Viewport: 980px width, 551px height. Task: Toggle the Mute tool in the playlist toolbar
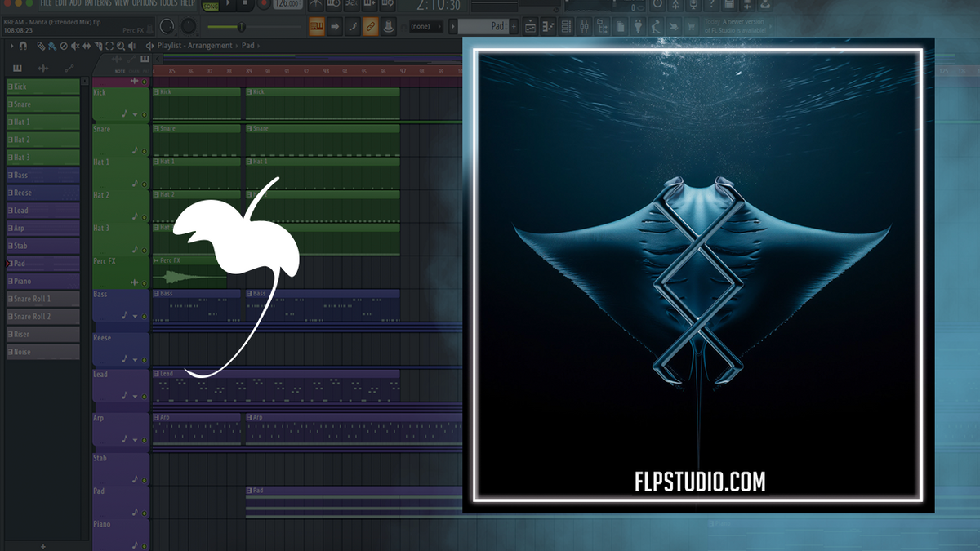pos(75,45)
